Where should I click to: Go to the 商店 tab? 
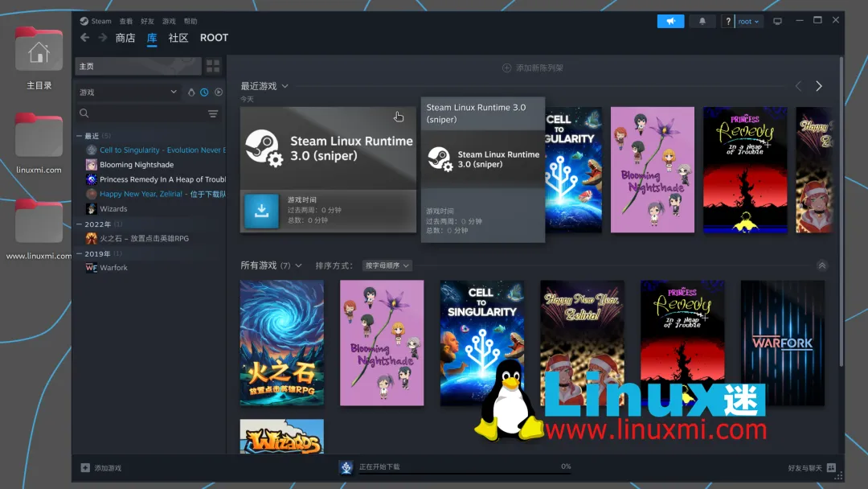[125, 38]
